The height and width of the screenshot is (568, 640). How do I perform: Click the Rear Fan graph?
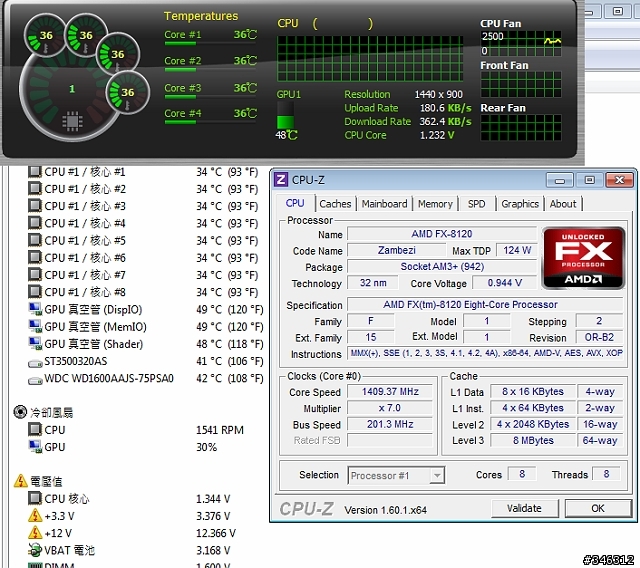(521, 128)
